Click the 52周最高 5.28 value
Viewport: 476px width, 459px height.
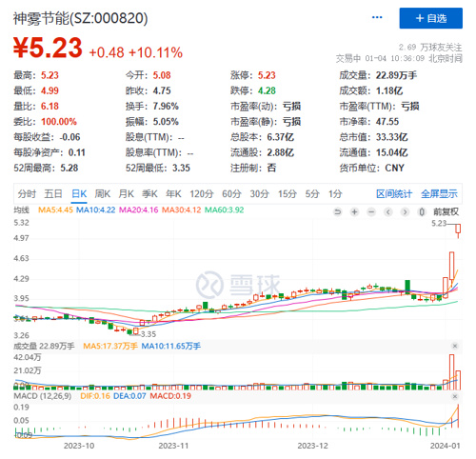pyautogui.click(x=69, y=168)
